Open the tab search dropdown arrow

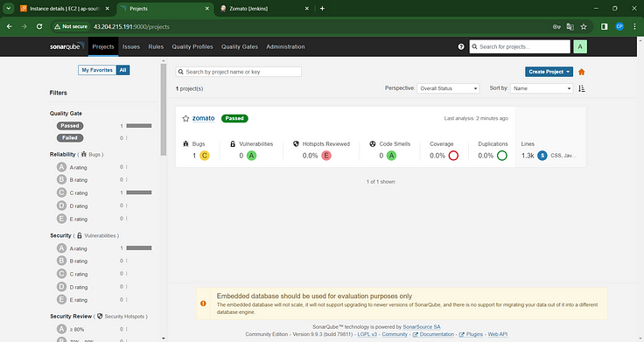[8, 8]
